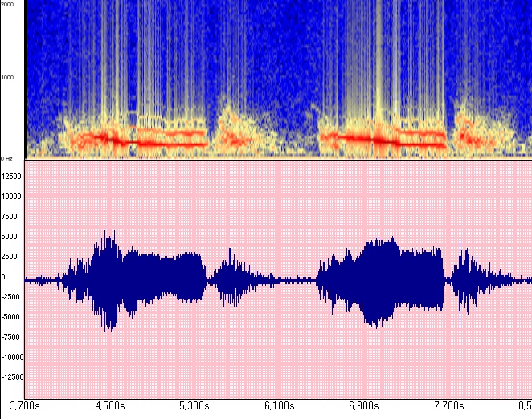Image resolution: width=532 pixels, height=419 pixels.
Task: Click the small waveform burst after 5,300s
Action: click(x=231, y=278)
